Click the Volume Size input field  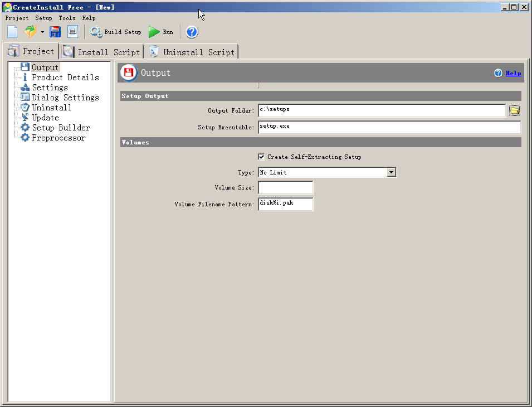tap(285, 187)
